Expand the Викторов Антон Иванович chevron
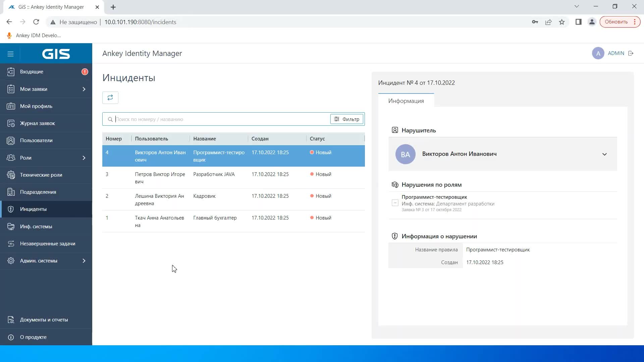 (x=604, y=154)
